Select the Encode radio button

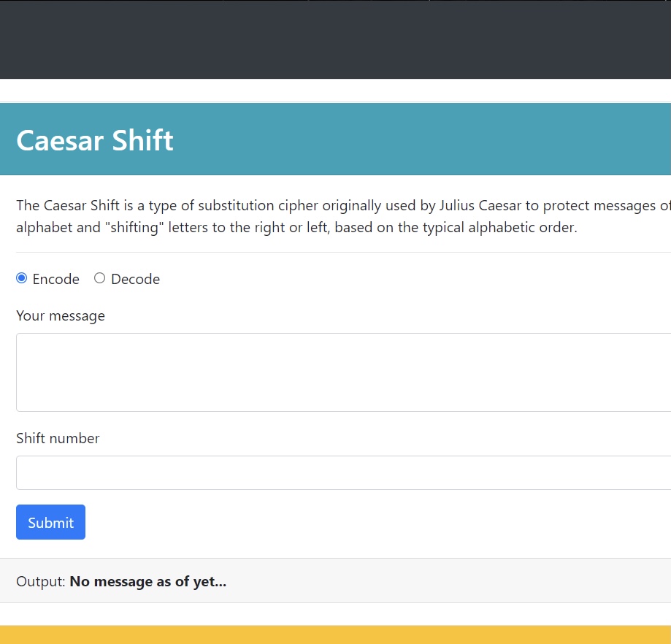22,278
